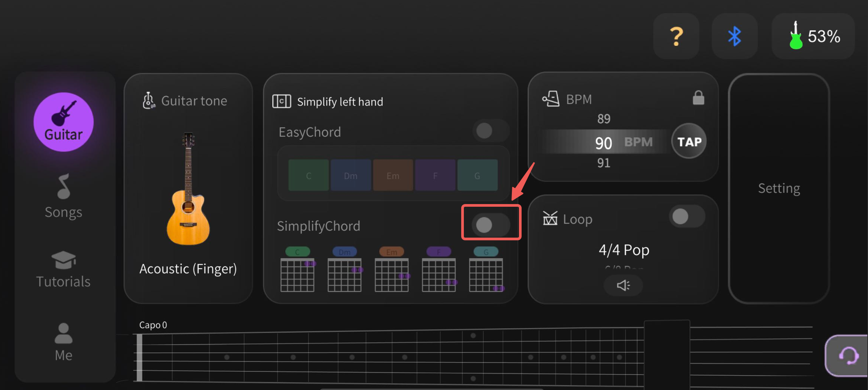Open the Setting panel
This screenshot has width=868, height=390.
click(778, 188)
